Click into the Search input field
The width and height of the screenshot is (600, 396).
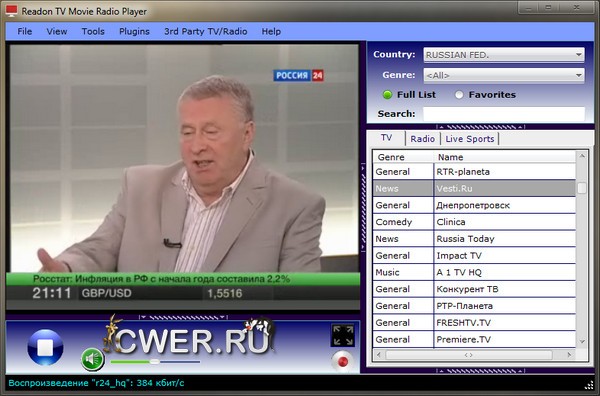tap(504, 114)
